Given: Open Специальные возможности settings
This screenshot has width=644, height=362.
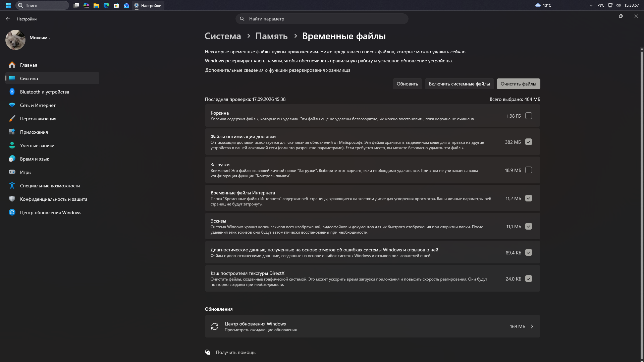Looking at the screenshot, I should pyautogui.click(x=52, y=186).
